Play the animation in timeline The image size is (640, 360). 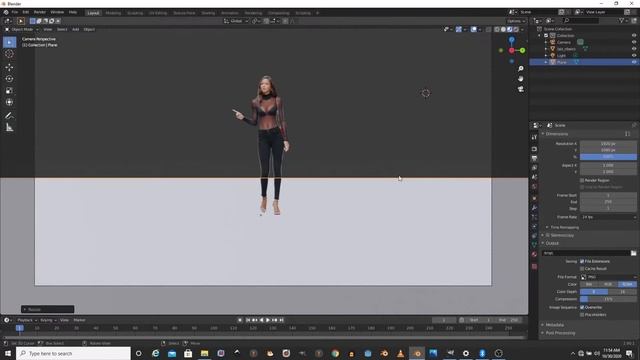pos(268,320)
